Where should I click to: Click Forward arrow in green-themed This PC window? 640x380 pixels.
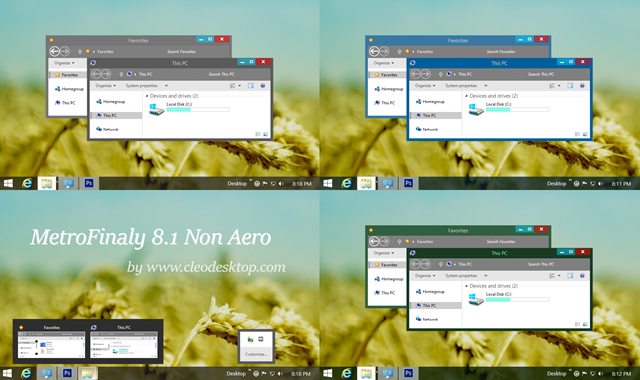(x=425, y=264)
